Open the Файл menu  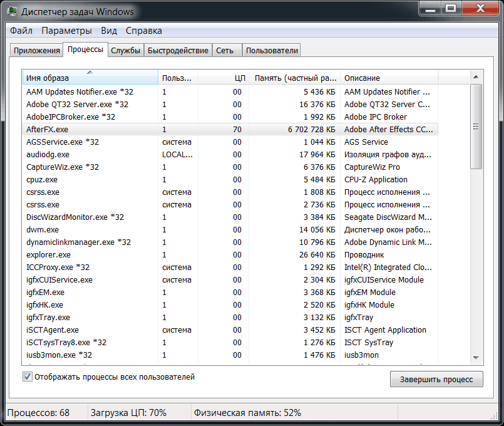pyautogui.click(x=21, y=31)
